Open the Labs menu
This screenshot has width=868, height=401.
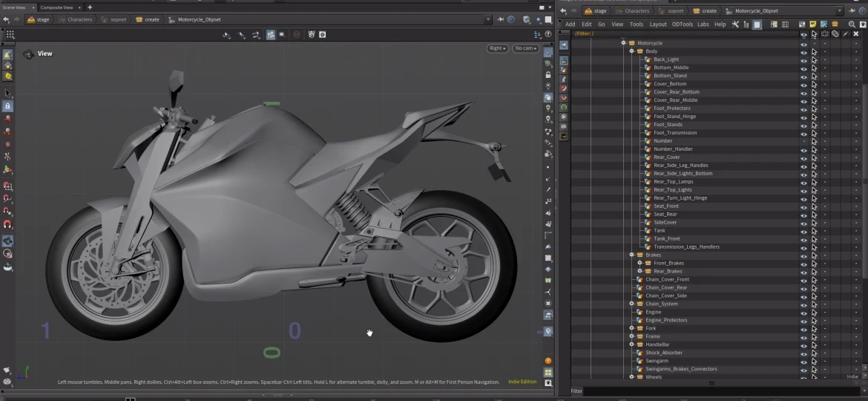click(703, 25)
